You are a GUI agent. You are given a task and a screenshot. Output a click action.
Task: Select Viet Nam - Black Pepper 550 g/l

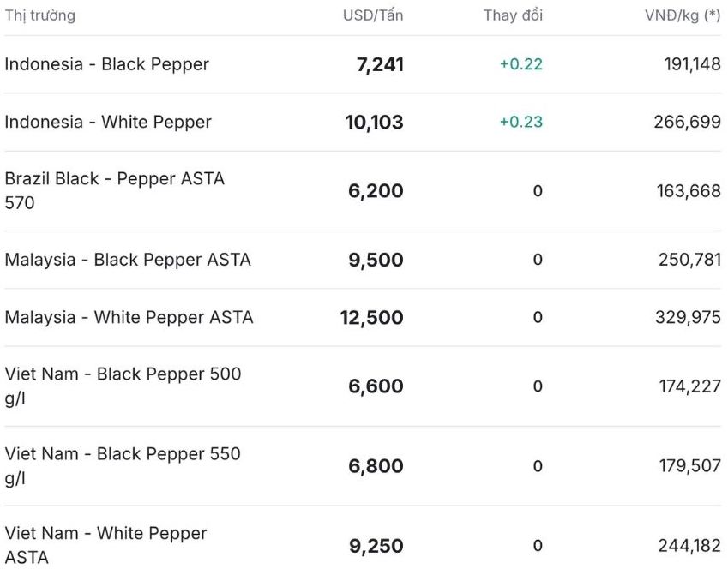point(123,465)
